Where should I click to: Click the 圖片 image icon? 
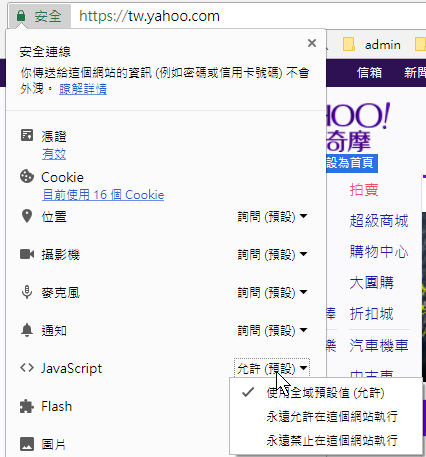27,444
